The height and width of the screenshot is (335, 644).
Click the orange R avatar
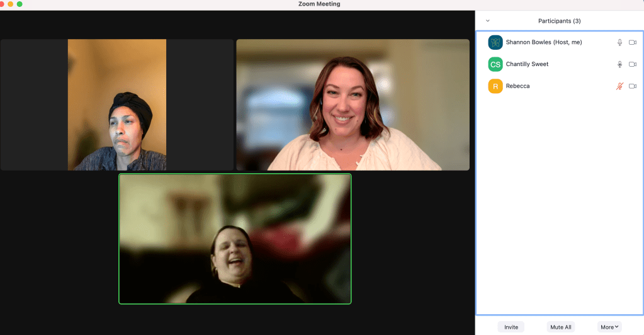(x=495, y=86)
